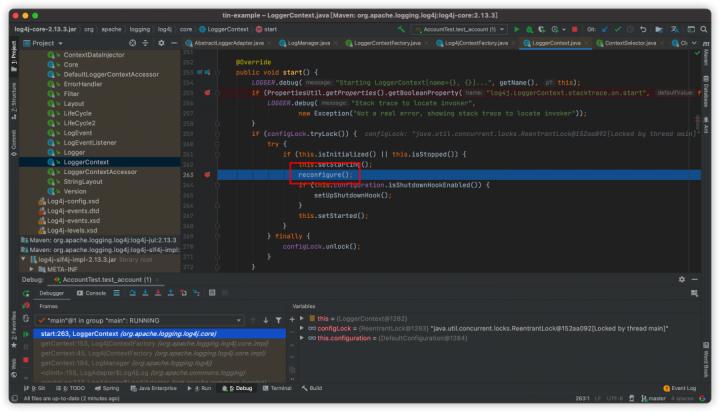
Task: Click the Build Project hammer icon
Action: coord(401,29)
